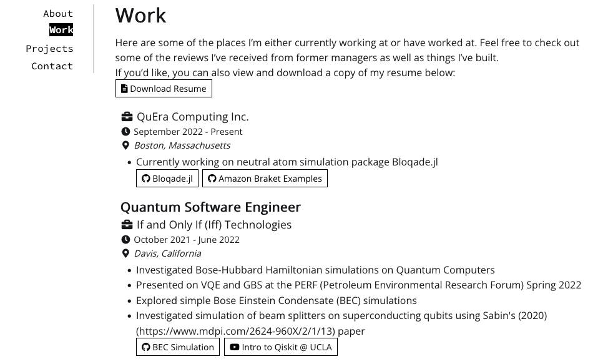Click the file icon on Download Resume
This screenshot has height=364, width=613.
pyautogui.click(x=124, y=89)
